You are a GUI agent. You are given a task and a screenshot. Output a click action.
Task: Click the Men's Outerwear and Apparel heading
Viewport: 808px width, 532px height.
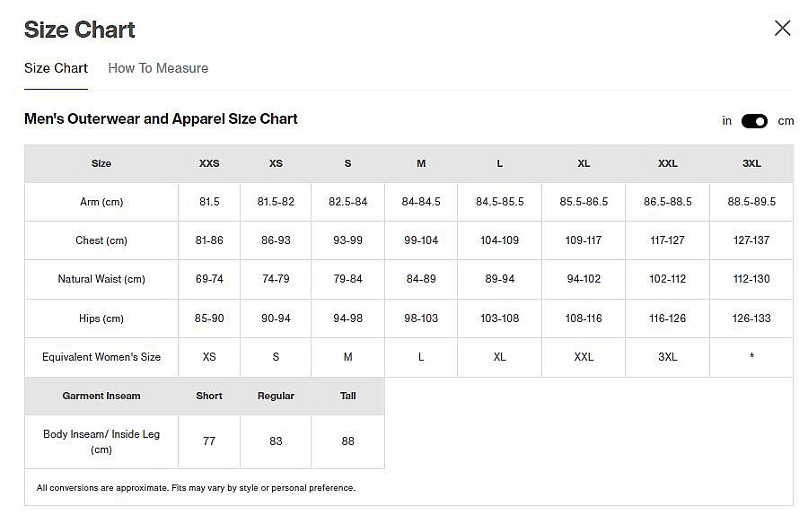pos(161,119)
